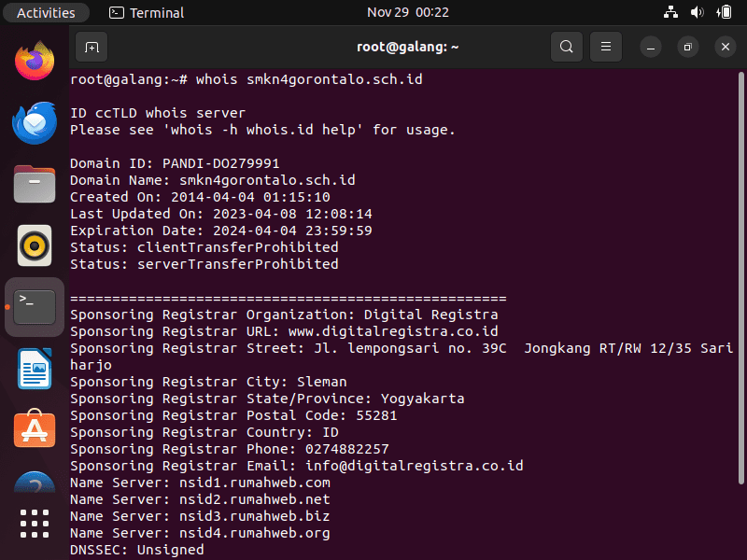Click the network status icon

[670, 12]
